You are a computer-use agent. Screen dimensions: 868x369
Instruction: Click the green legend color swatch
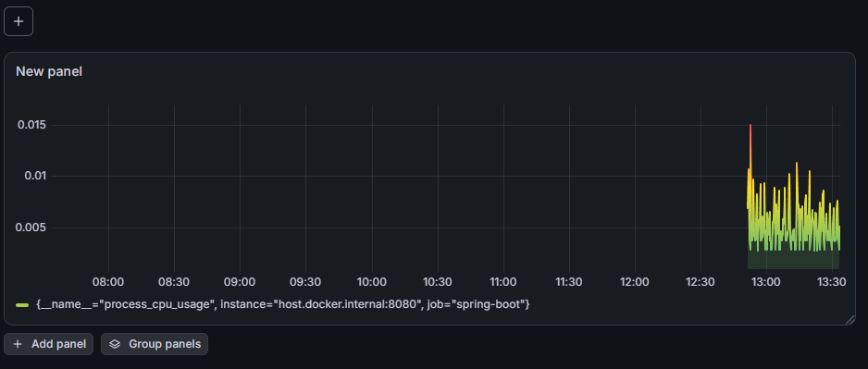[22, 305]
